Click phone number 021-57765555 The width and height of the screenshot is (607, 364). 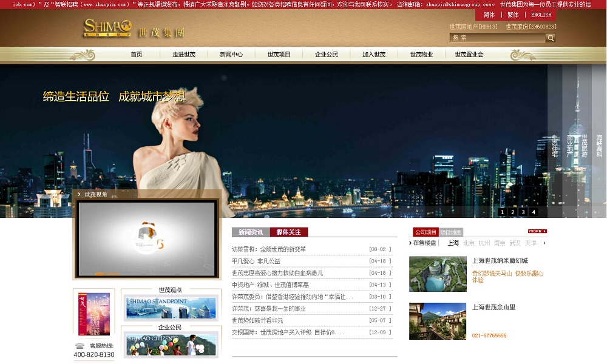489,335
